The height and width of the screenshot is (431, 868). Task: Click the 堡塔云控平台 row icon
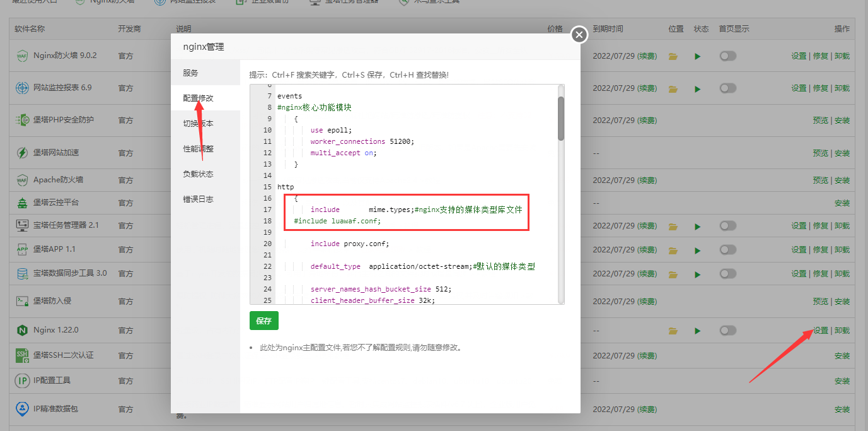pyautogui.click(x=22, y=203)
